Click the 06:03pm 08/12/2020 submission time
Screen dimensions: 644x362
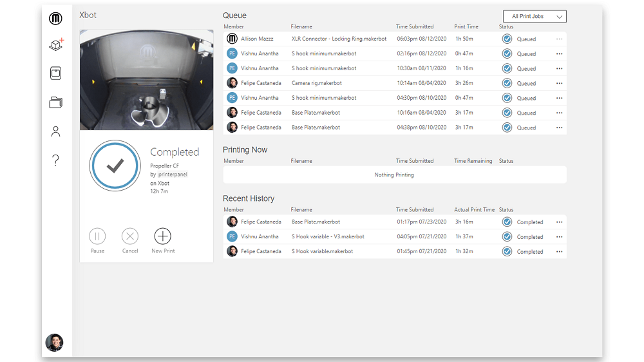tap(421, 39)
